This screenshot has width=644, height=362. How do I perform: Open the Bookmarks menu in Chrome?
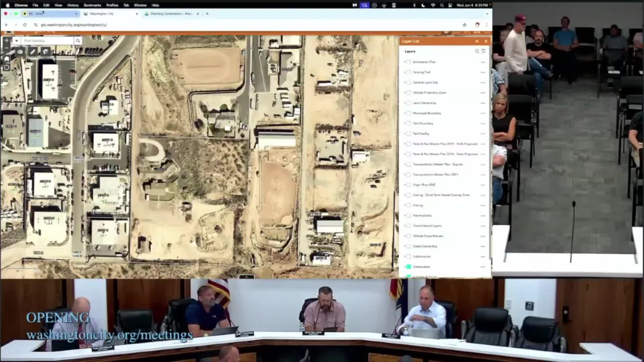point(92,5)
